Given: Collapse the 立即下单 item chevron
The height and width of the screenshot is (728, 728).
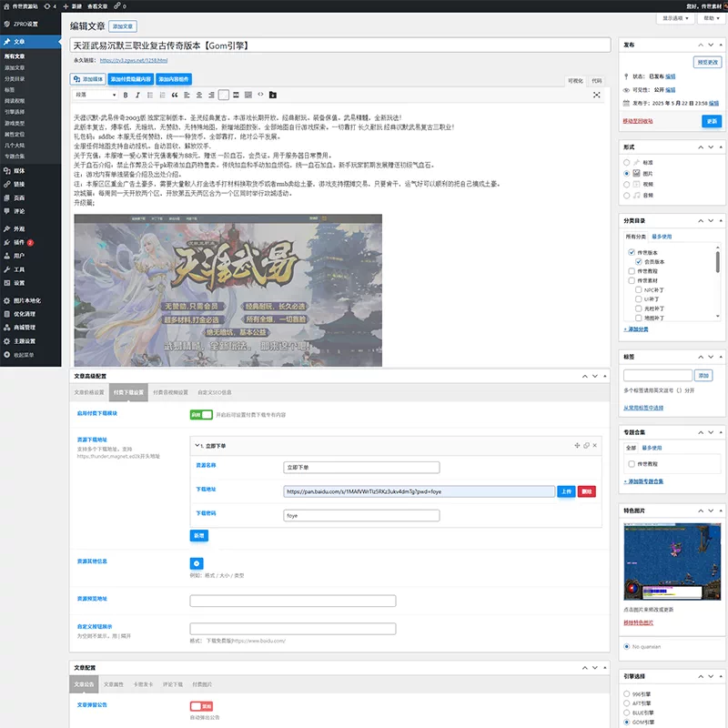Looking at the screenshot, I should [x=197, y=445].
